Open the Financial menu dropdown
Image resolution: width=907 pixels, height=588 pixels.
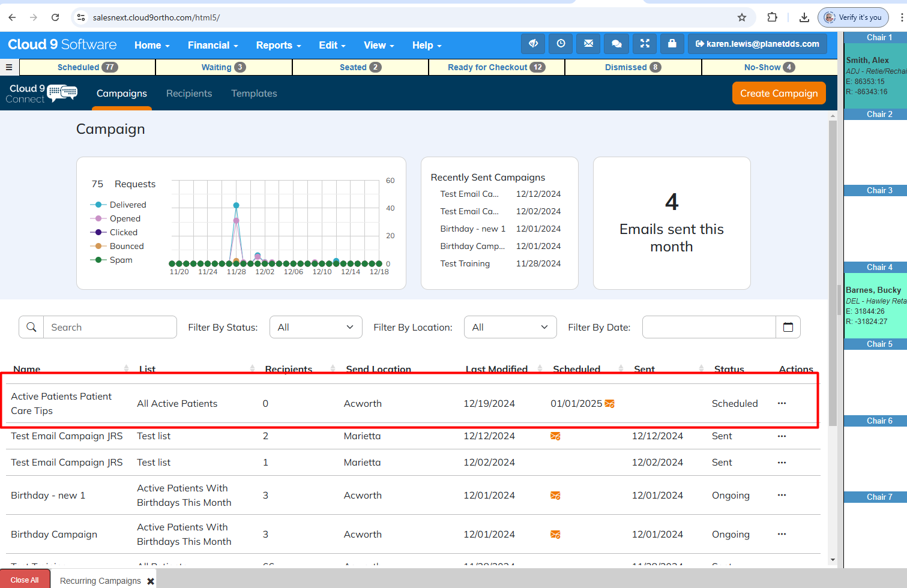(212, 45)
